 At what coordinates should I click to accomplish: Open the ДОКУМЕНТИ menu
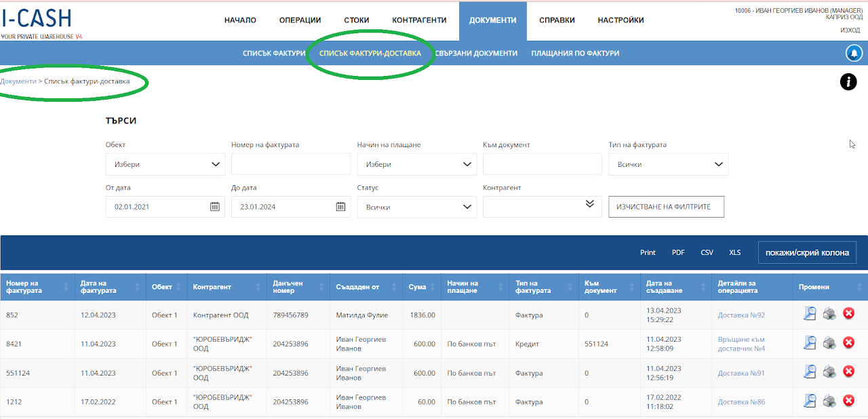[x=493, y=20]
